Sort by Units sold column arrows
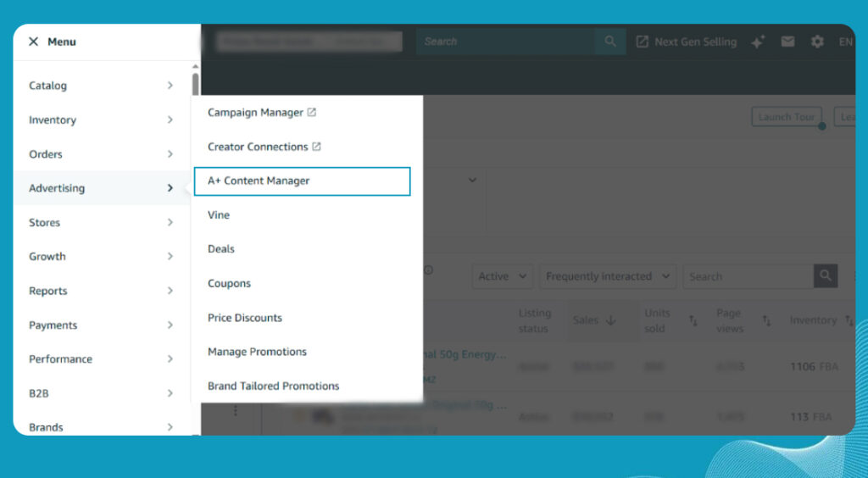This screenshot has height=478, width=868. tap(693, 320)
